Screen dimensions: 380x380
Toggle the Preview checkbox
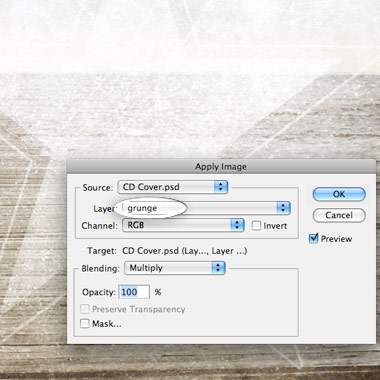pyautogui.click(x=313, y=238)
